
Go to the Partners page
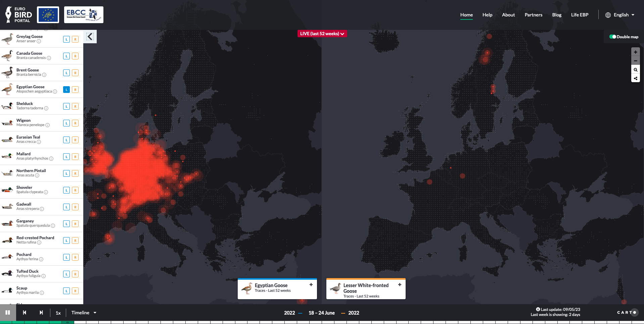pos(533,15)
